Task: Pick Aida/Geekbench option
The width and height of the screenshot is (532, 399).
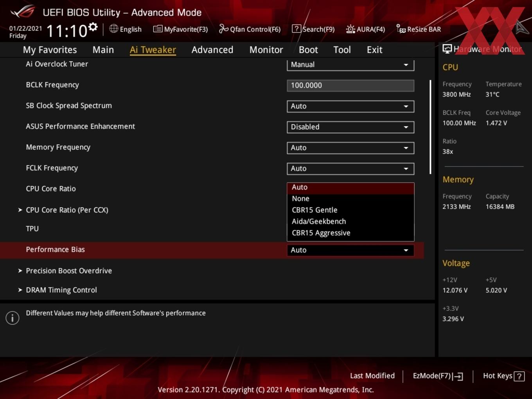Action: tap(350, 221)
